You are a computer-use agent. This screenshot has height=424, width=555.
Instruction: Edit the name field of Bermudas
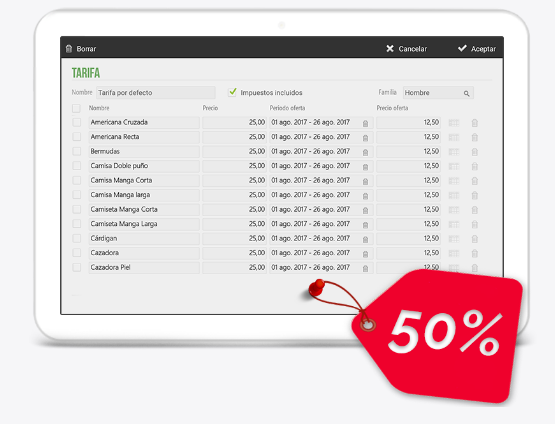click(144, 151)
